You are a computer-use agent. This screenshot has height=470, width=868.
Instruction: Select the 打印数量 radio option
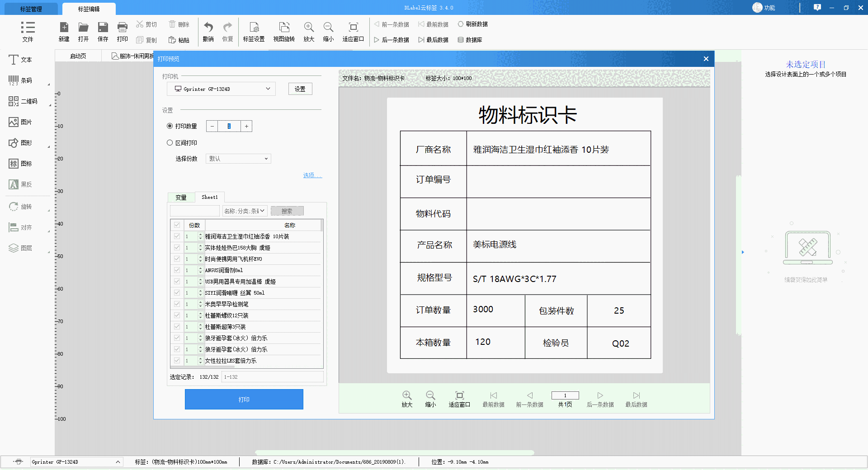(x=170, y=126)
